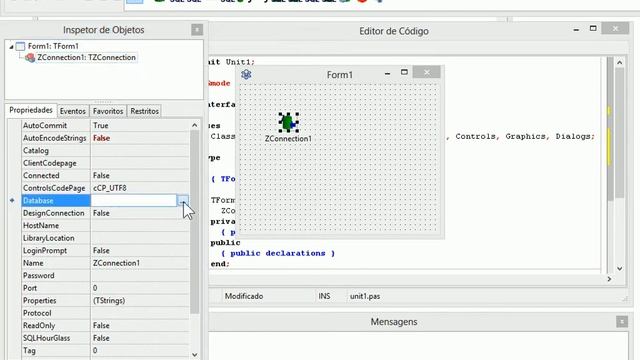Click the public declarations comment in code
This screenshot has height=360, width=640.
278,253
